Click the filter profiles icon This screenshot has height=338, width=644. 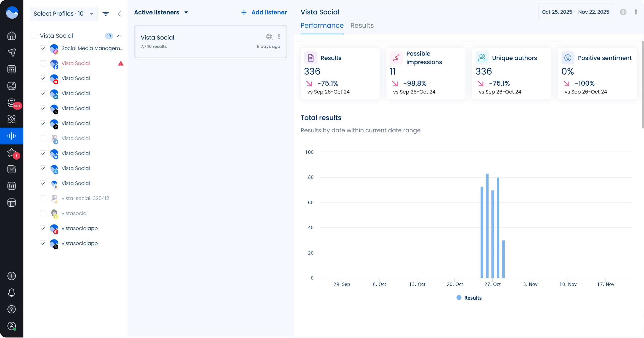[106, 14]
